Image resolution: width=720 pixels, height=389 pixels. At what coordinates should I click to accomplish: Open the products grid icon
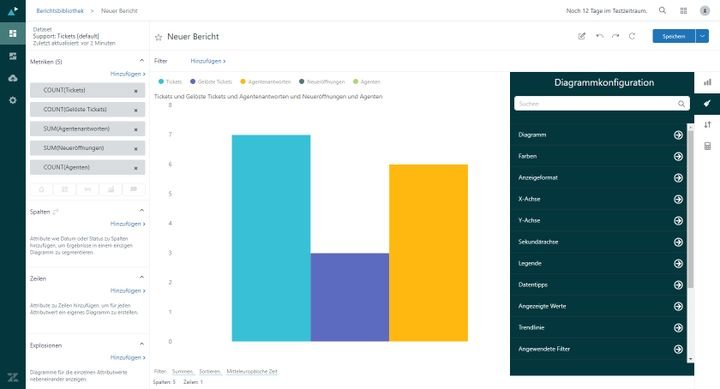(684, 11)
